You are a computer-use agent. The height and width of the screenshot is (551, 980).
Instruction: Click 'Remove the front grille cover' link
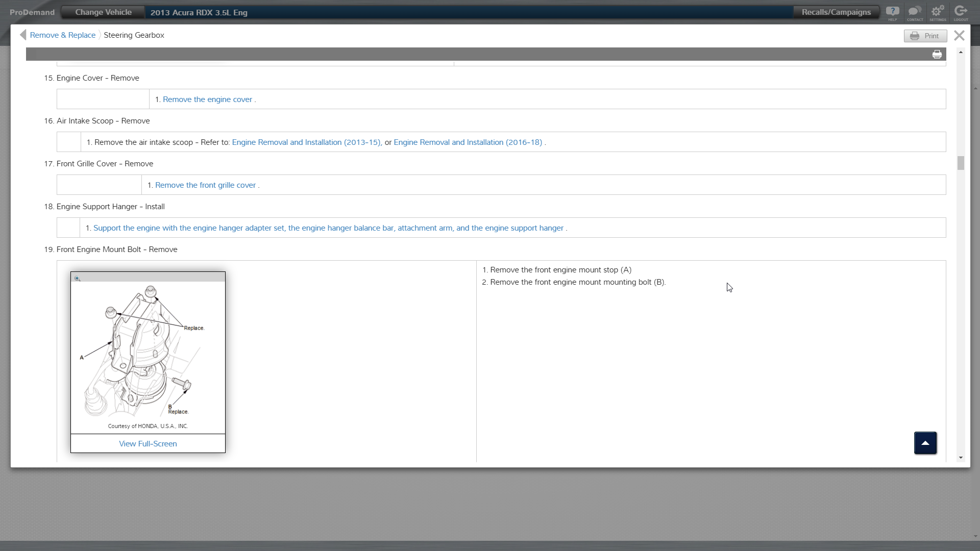click(205, 185)
